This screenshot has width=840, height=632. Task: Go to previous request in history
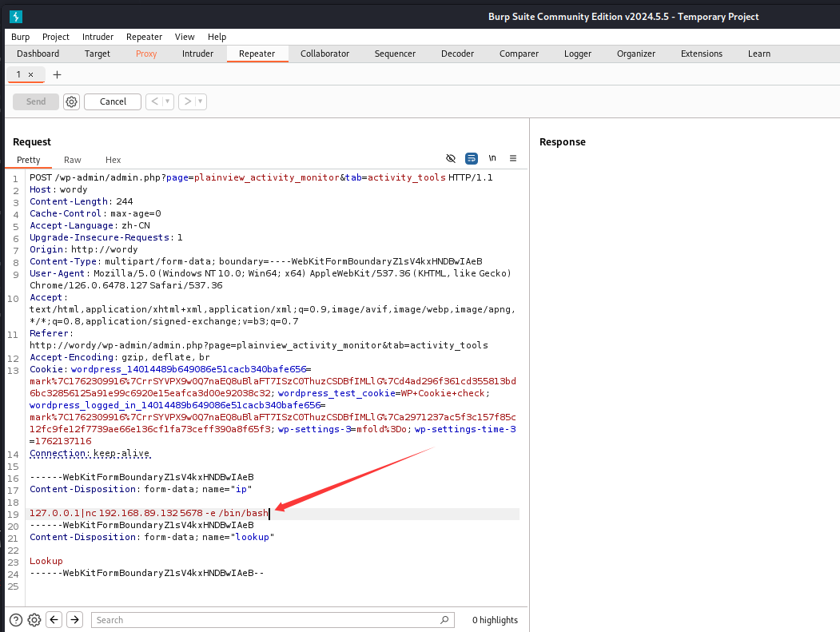[154, 101]
